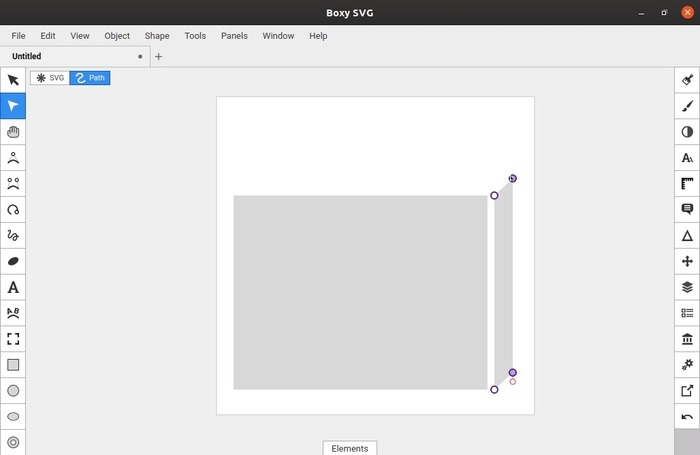This screenshot has height=455, width=700.
Task: Add a new document tab
Action: pyautogui.click(x=158, y=56)
